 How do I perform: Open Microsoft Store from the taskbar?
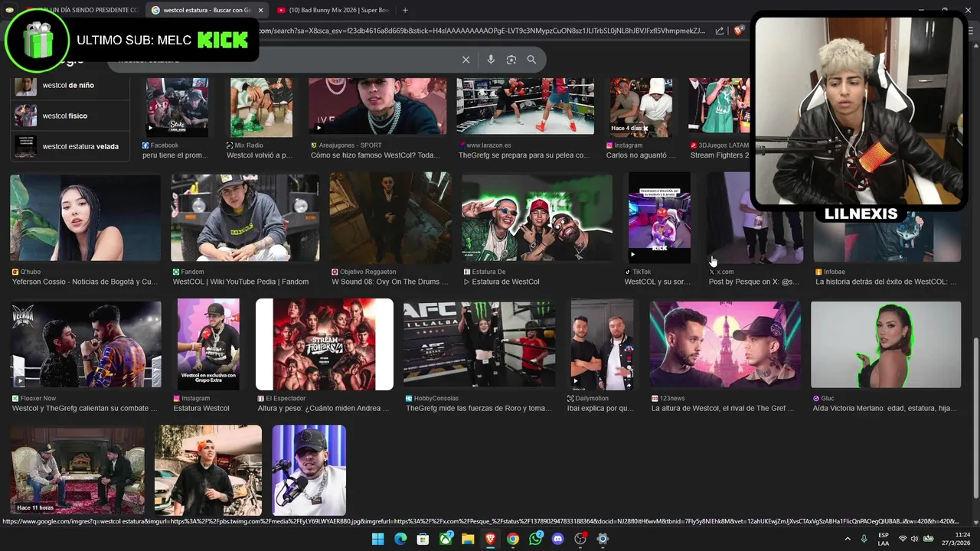pyautogui.click(x=423, y=539)
